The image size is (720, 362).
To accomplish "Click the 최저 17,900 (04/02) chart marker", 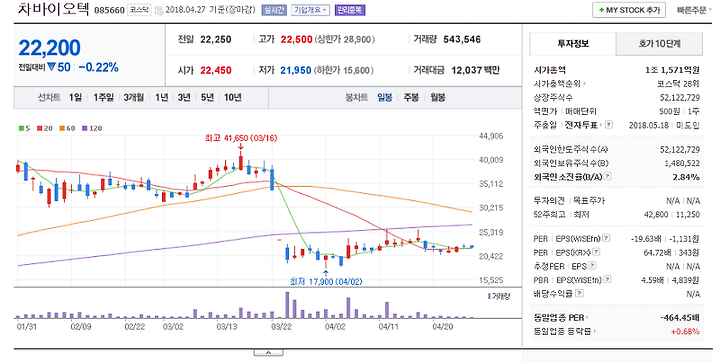I will point(326,281).
